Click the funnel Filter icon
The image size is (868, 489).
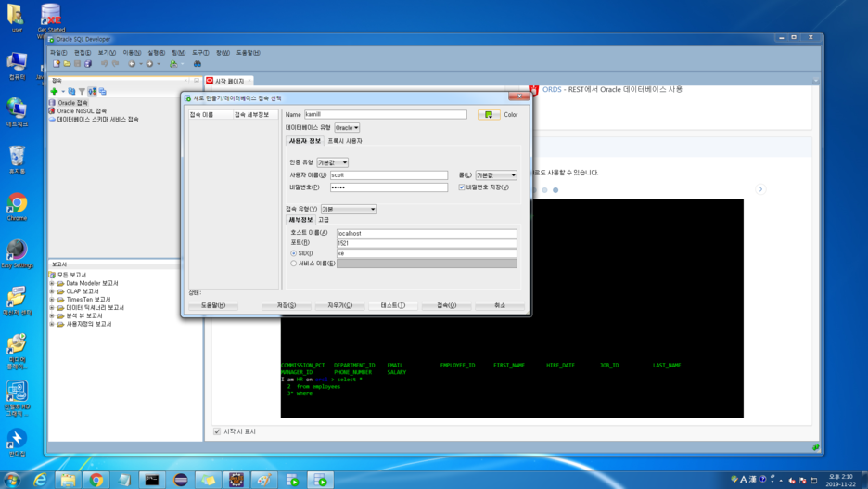click(x=82, y=91)
